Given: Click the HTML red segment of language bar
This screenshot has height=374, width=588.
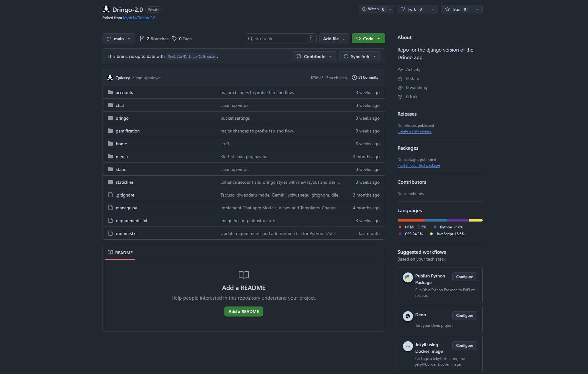Looking at the screenshot, I should (411, 220).
